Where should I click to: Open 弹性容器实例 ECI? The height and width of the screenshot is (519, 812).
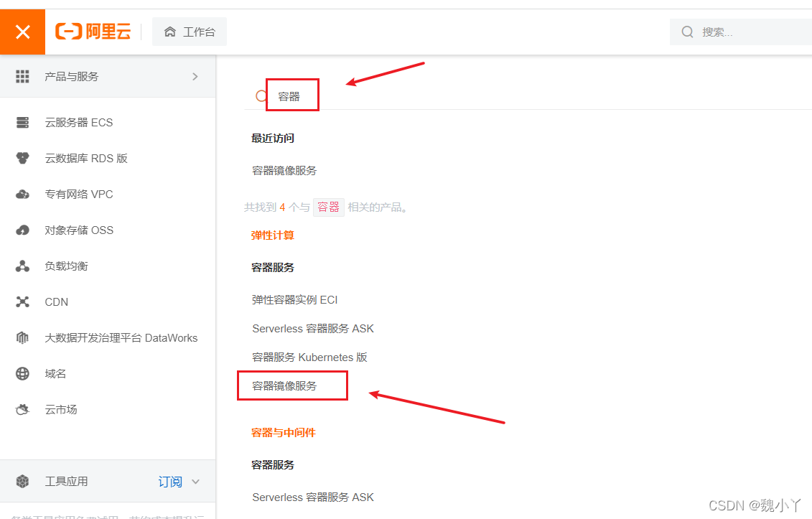[x=294, y=300]
